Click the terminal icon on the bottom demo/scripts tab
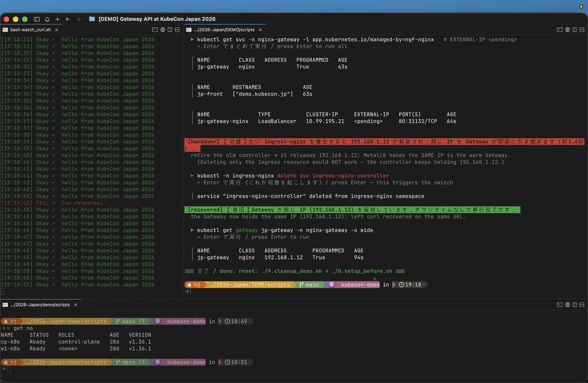Screen dimensions: 588x383 [5, 305]
